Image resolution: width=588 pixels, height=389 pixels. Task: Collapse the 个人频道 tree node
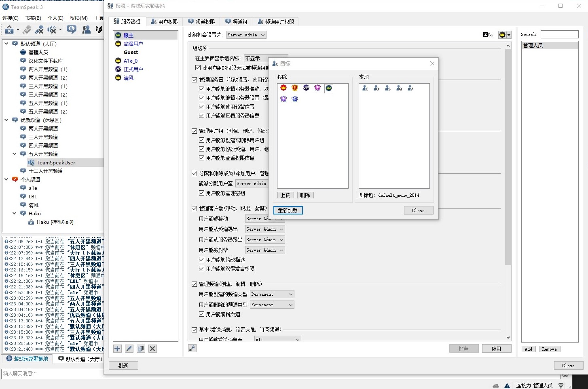point(6,179)
